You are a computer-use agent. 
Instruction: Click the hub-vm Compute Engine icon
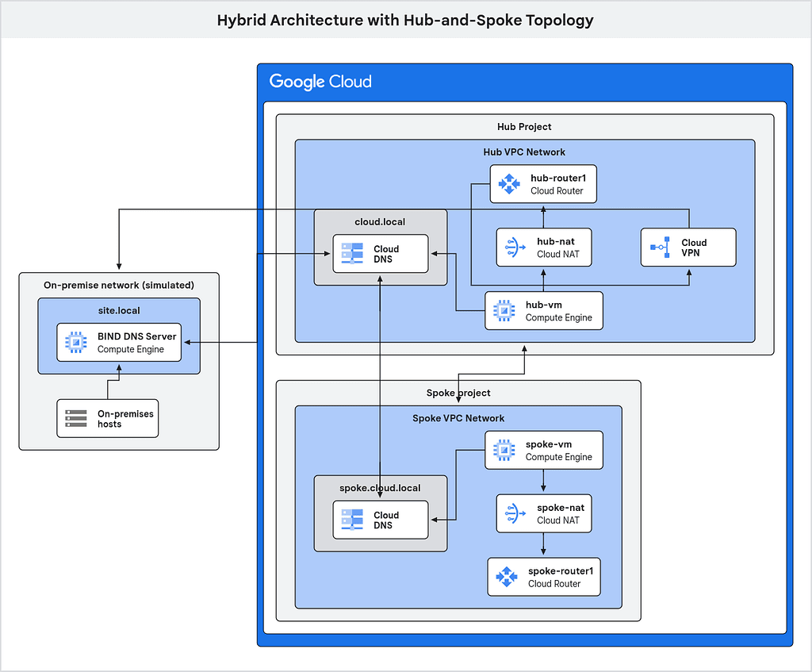point(504,311)
